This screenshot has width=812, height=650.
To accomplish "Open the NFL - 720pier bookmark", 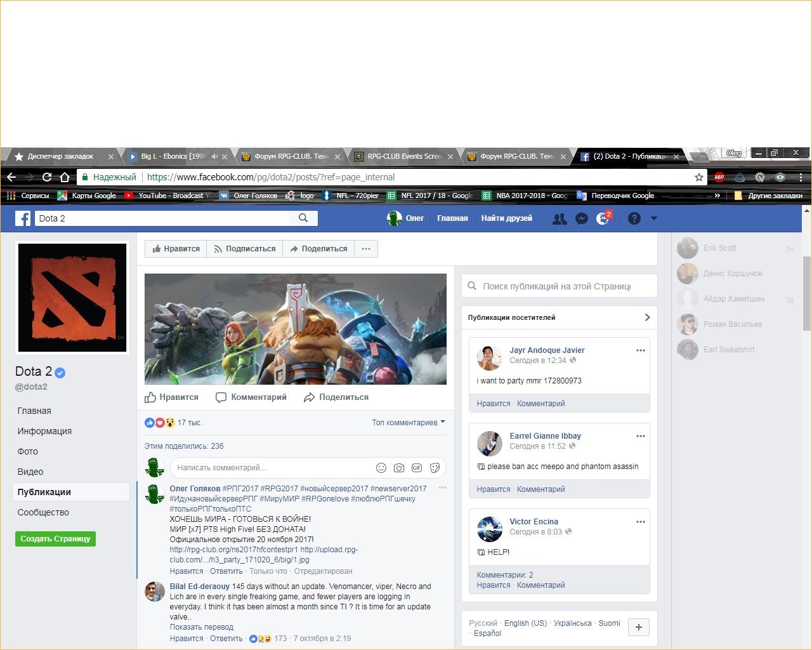I will [x=350, y=196].
